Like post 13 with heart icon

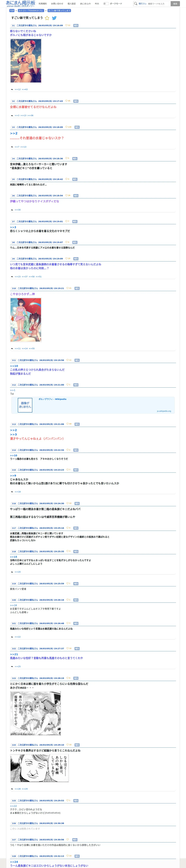click(68, 424)
